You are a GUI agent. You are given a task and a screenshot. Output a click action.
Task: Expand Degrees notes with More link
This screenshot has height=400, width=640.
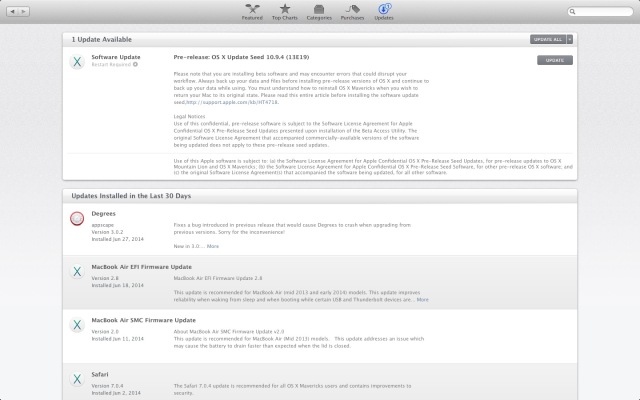[213, 246]
